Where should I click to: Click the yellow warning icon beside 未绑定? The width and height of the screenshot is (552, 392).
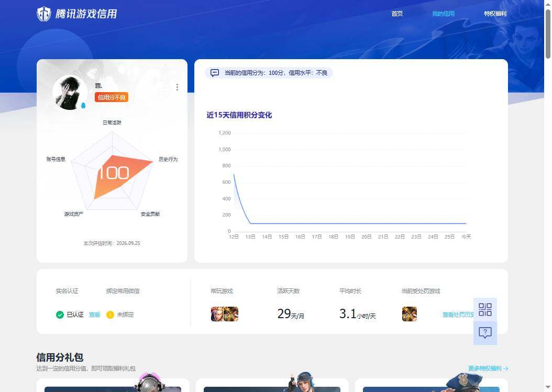click(110, 315)
